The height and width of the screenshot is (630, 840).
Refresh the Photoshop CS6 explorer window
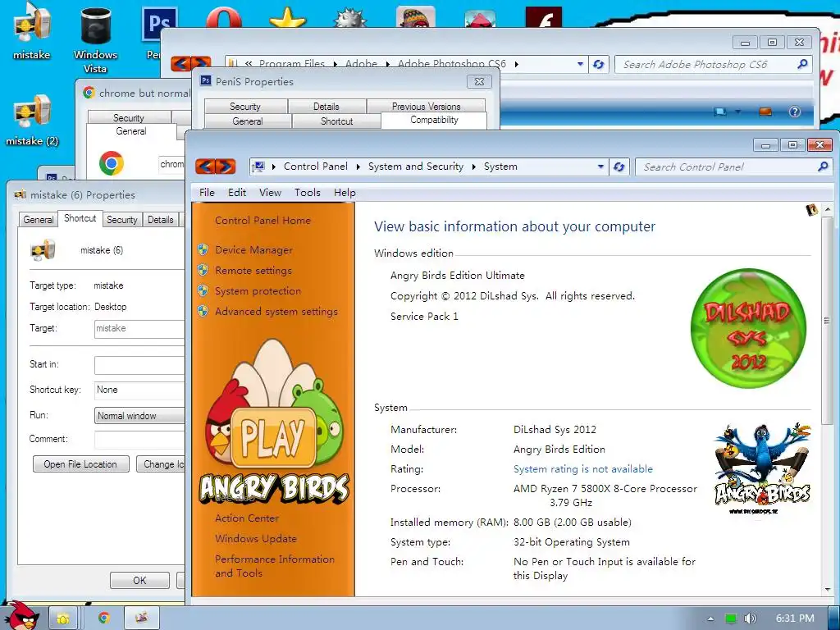[598, 64]
